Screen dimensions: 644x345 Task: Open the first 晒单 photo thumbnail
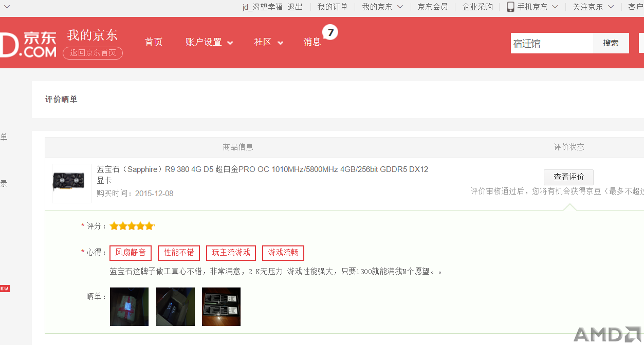pyautogui.click(x=129, y=306)
